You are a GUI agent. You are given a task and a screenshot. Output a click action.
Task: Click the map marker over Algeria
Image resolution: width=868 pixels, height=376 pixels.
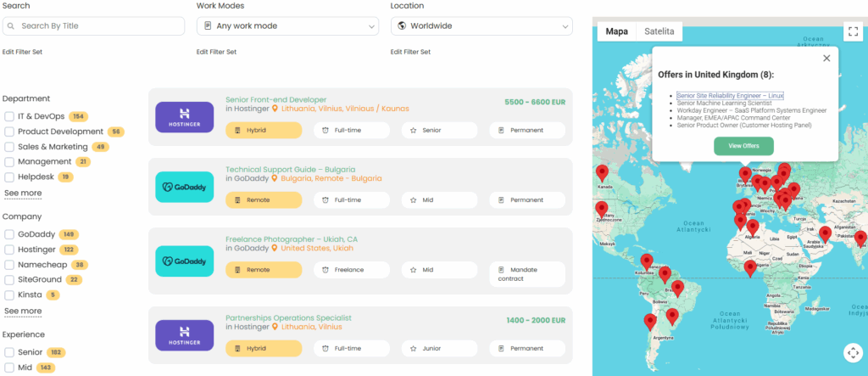(x=753, y=227)
